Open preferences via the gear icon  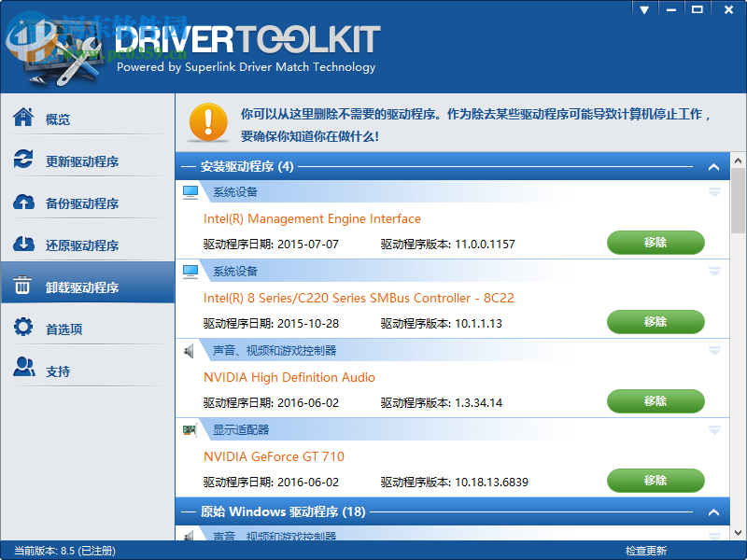click(24, 329)
